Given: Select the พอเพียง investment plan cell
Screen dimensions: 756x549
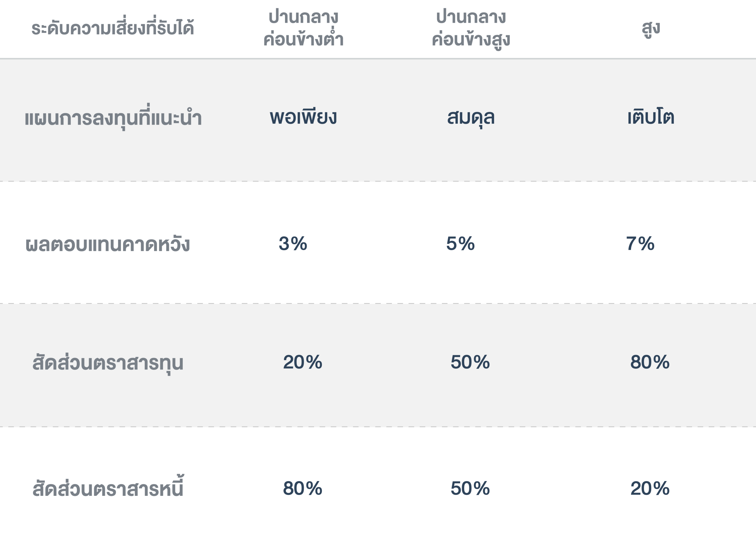Looking at the screenshot, I should [x=303, y=117].
